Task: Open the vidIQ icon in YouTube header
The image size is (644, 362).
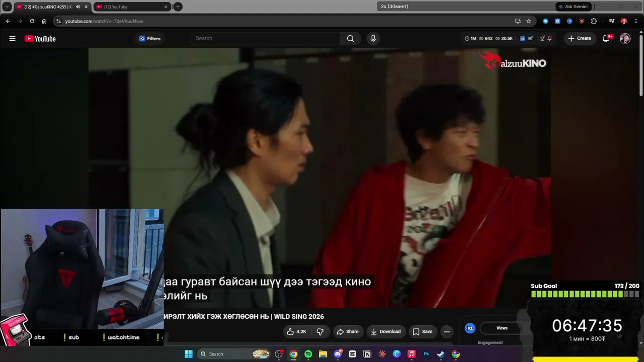Action: coord(522,39)
